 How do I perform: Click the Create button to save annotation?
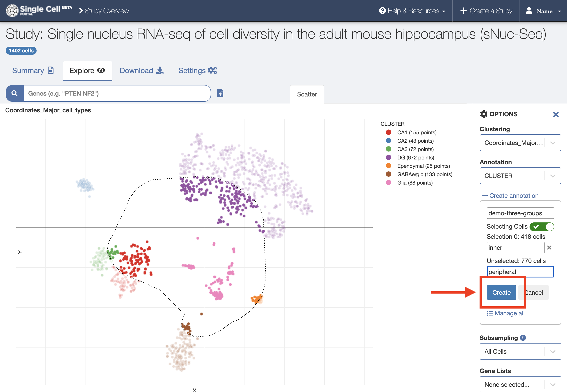click(x=501, y=292)
